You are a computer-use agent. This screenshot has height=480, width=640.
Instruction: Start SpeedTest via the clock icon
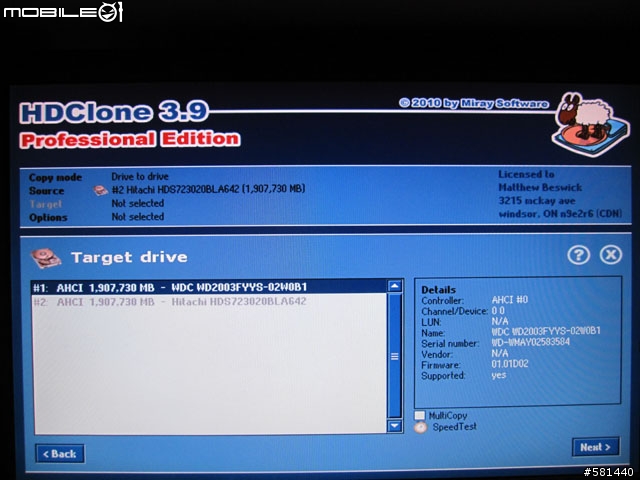(420, 427)
